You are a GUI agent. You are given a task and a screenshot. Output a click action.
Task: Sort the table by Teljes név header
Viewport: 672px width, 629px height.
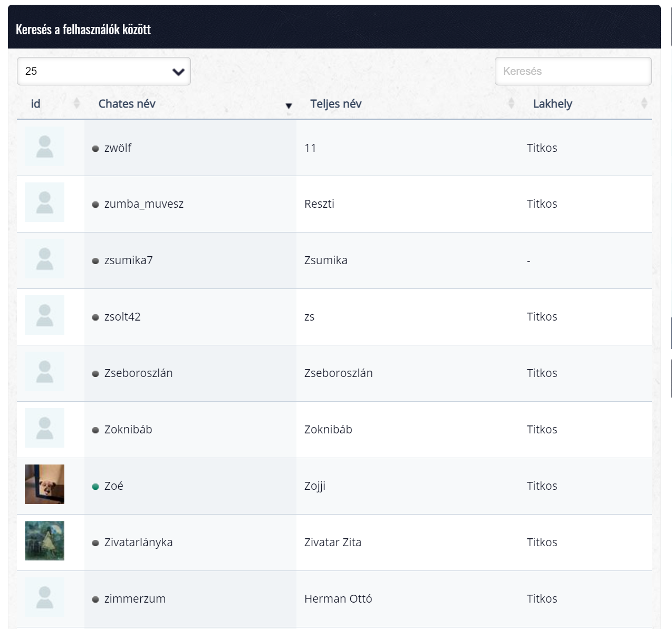click(335, 104)
